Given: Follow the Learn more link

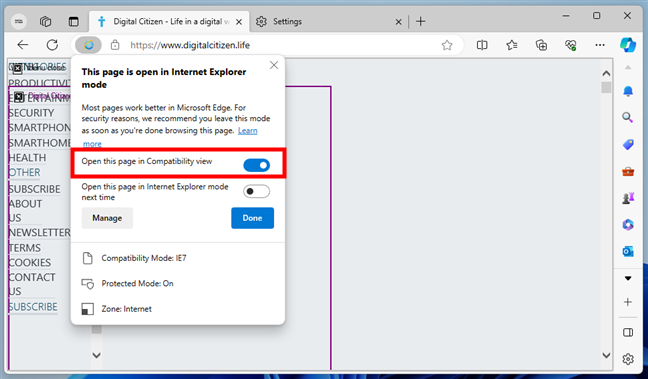Looking at the screenshot, I should point(248,131).
